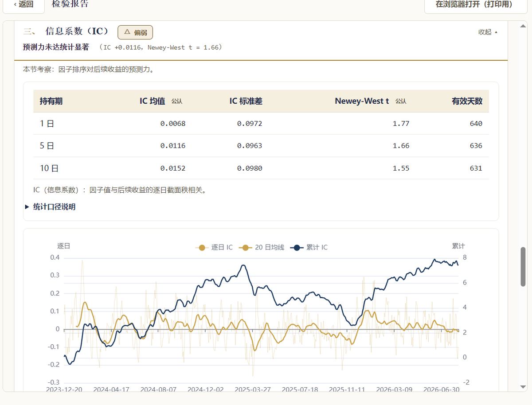Select the 有效天数 column header
This screenshot has width=532, height=405.
pos(467,101)
